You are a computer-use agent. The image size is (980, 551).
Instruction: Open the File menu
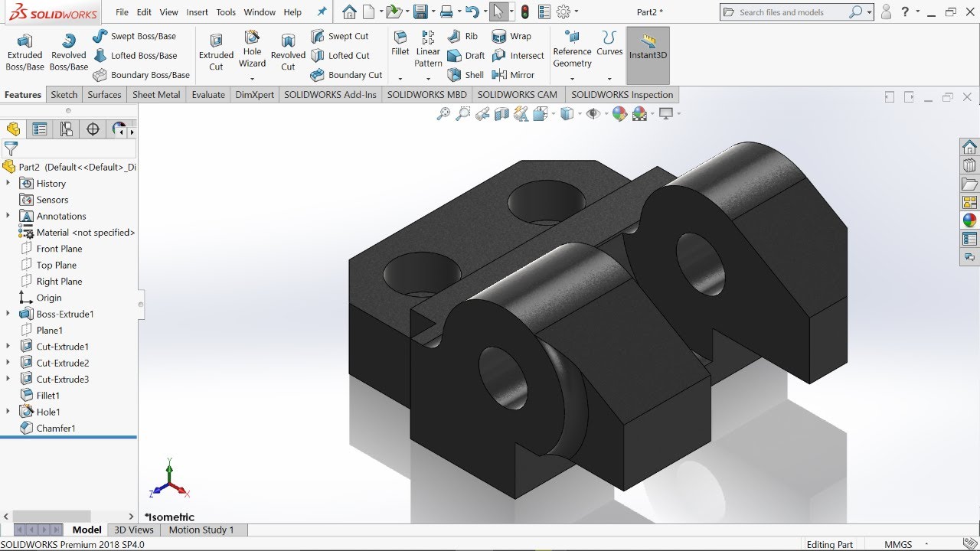(x=122, y=12)
